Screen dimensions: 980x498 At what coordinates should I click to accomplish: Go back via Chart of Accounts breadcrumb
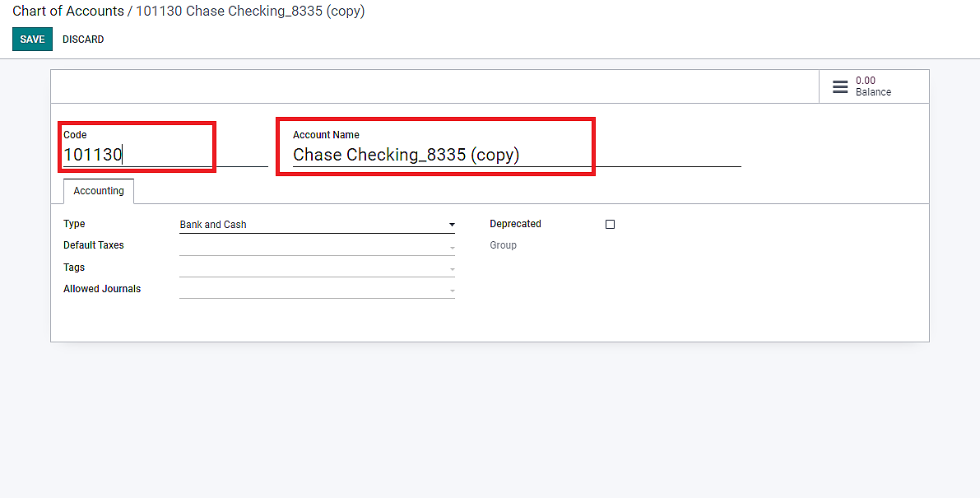coord(68,12)
